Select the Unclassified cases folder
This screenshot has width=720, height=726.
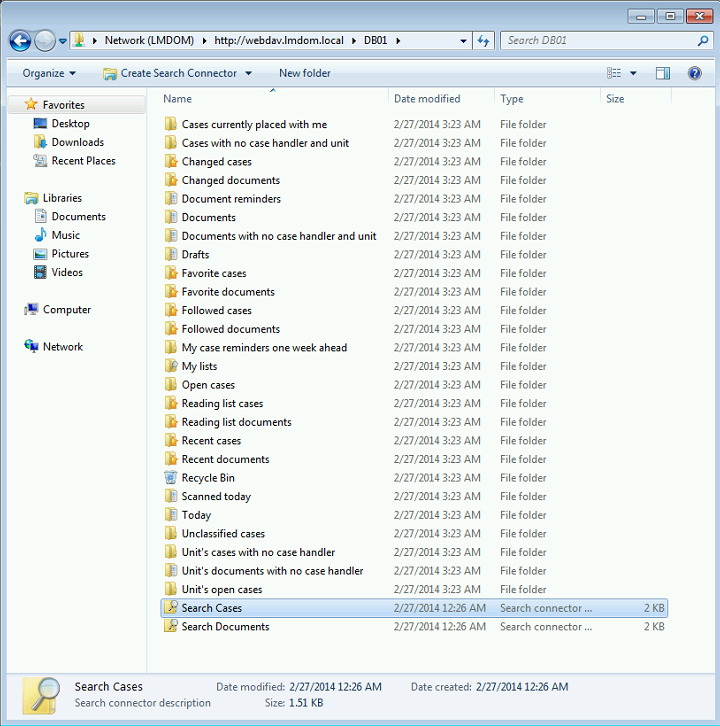223,534
